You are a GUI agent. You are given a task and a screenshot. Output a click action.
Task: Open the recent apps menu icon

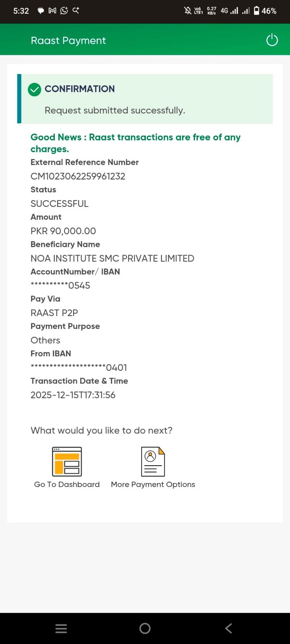(61, 628)
